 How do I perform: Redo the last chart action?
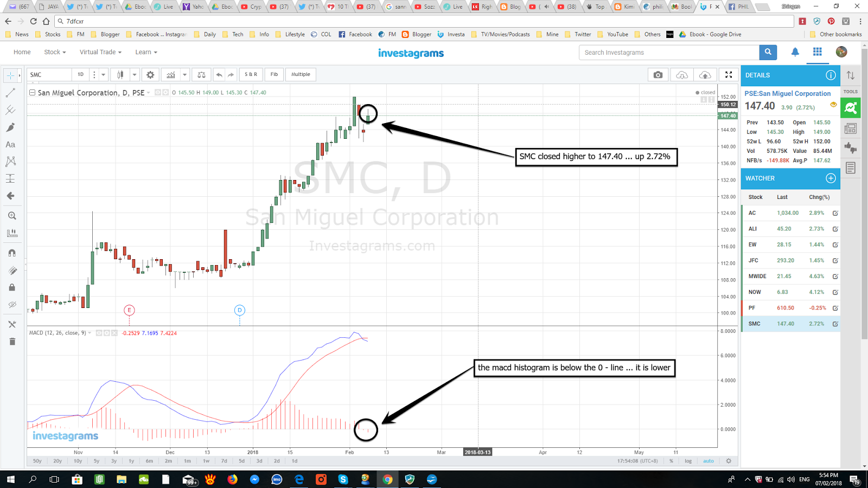tap(231, 75)
